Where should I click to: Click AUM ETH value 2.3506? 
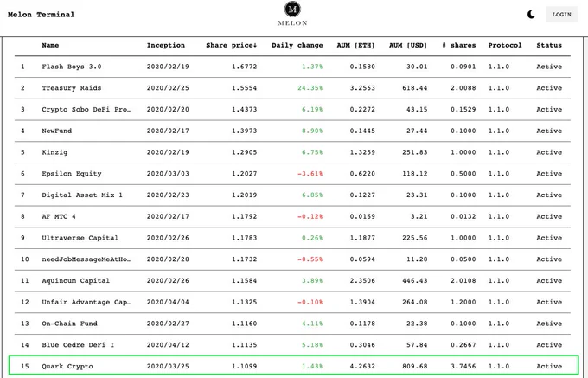[x=362, y=280]
